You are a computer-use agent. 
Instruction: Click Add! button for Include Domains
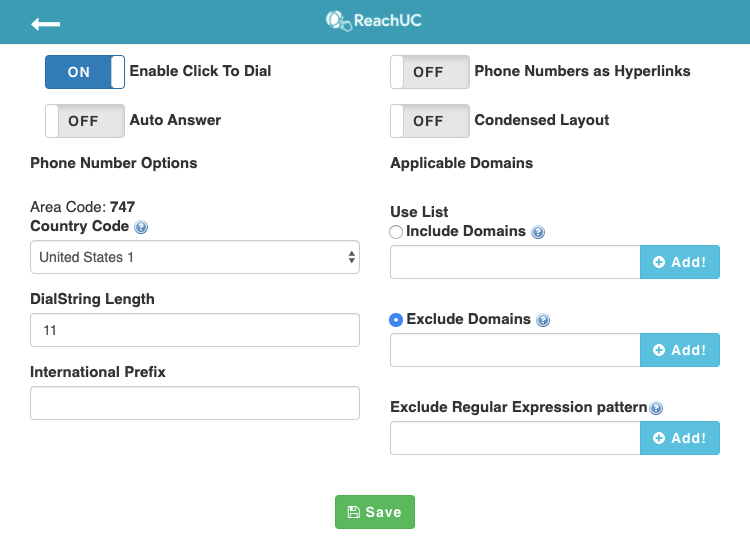tap(680, 262)
